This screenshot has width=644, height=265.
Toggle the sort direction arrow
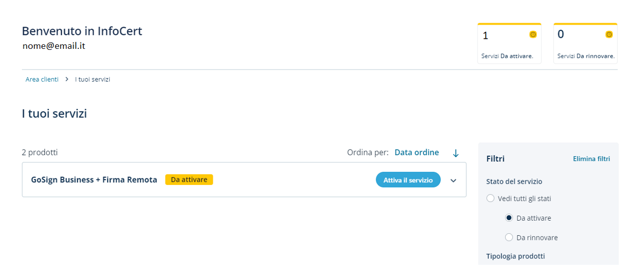point(456,153)
